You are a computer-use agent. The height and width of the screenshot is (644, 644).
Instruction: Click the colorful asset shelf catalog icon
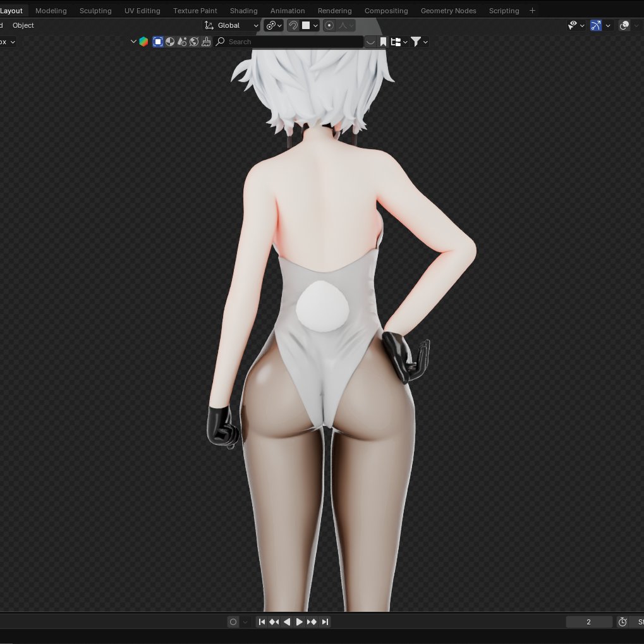pyautogui.click(x=143, y=42)
